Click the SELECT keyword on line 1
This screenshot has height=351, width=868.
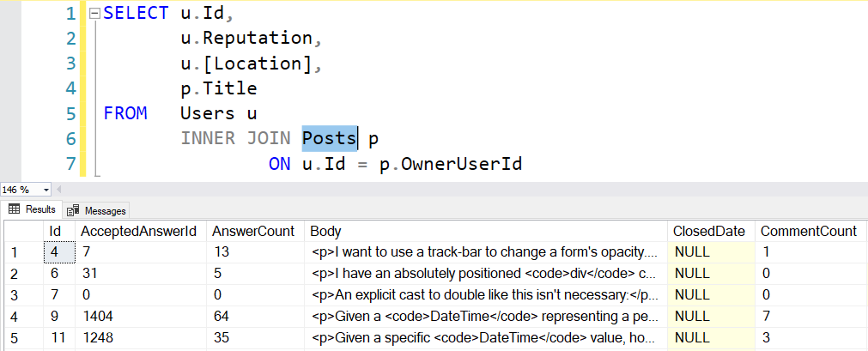coord(137,13)
